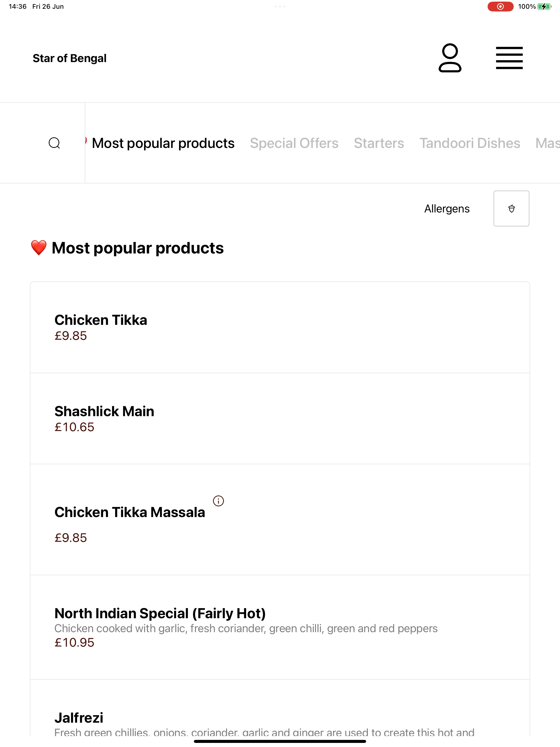
Task: Tap the red recording indicator in status bar
Action: (x=500, y=6)
